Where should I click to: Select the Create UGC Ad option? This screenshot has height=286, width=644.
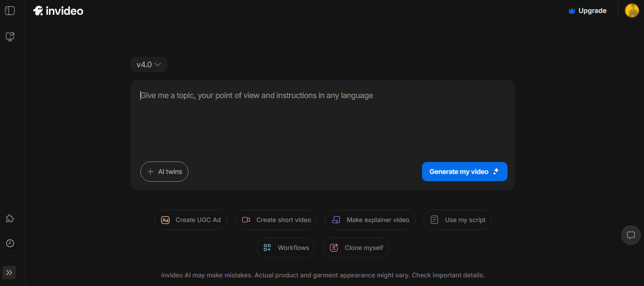[x=191, y=220]
